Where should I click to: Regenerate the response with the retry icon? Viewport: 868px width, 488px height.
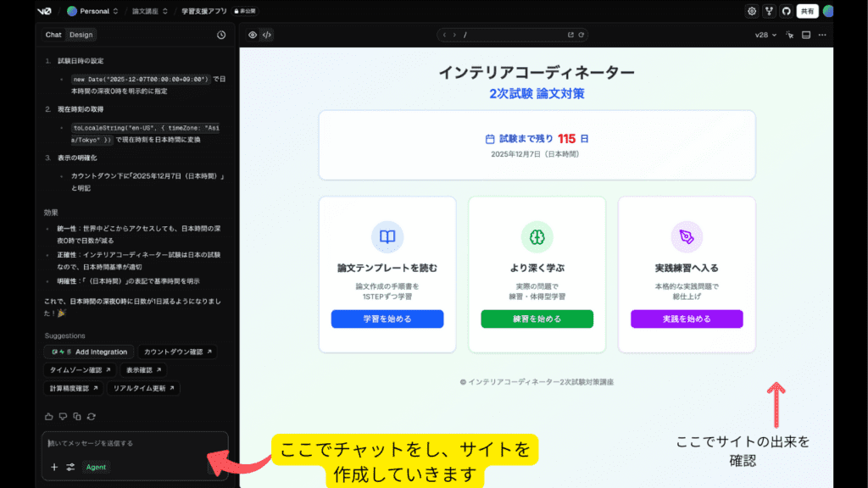click(91, 416)
